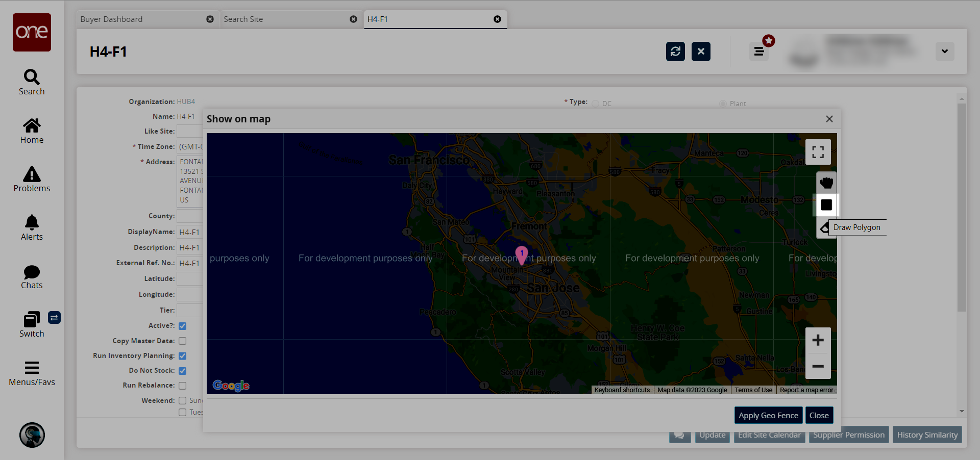The width and height of the screenshot is (980, 460).
Task: Expand the user profile dropdown arrow
Action: coord(944,52)
